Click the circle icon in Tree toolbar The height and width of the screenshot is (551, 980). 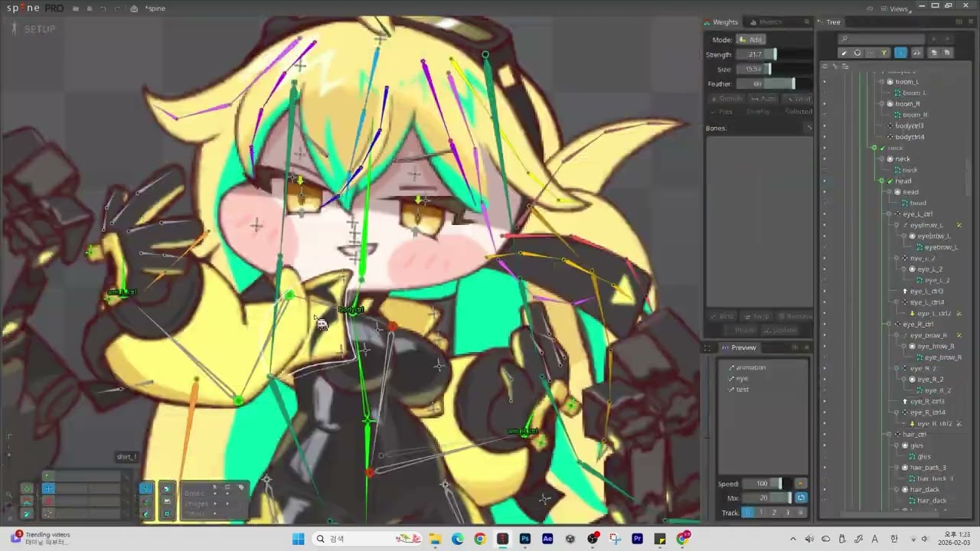(x=857, y=53)
